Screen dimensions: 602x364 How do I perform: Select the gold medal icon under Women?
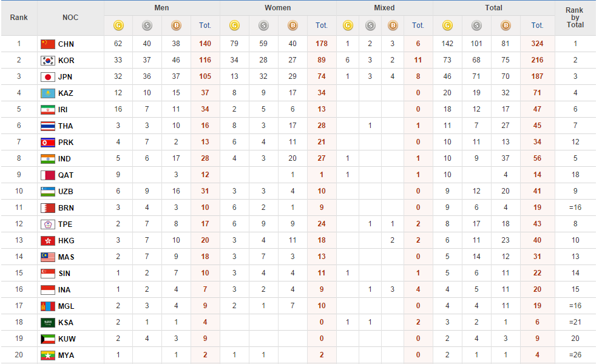234,25
